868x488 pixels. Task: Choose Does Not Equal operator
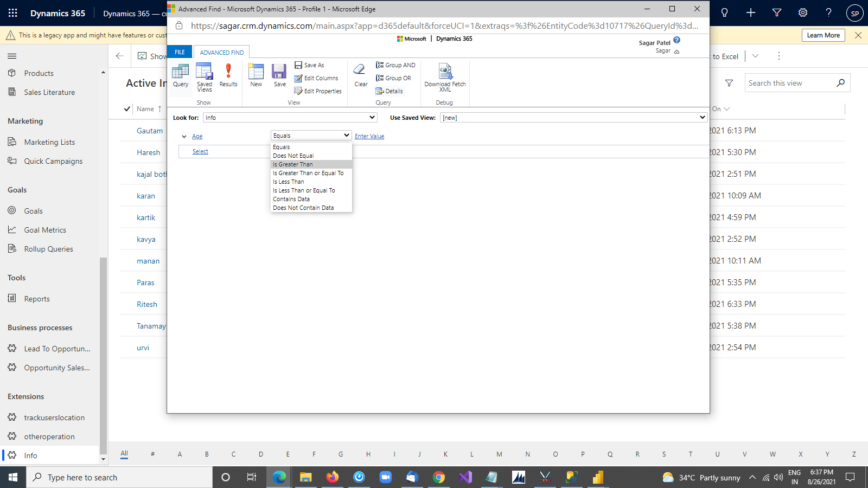(311, 156)
